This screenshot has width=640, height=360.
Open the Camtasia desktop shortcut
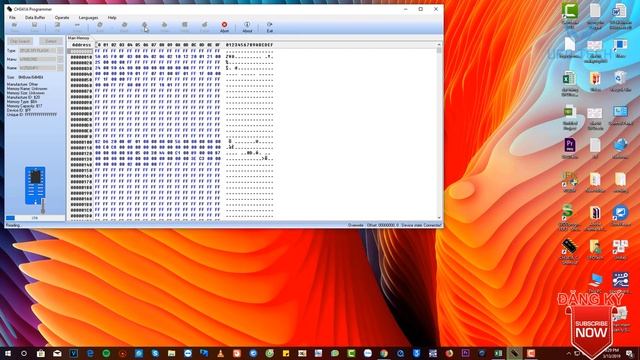pos(570,16)
